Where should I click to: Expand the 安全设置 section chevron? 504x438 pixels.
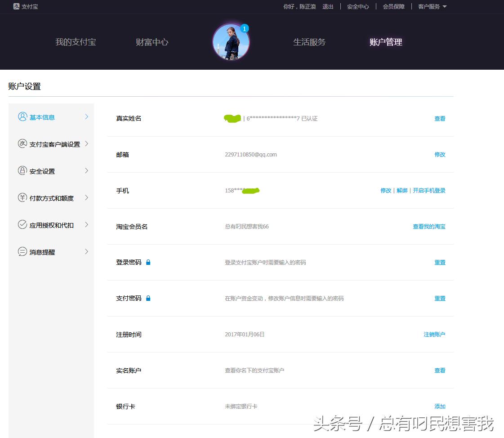(86, 170)
